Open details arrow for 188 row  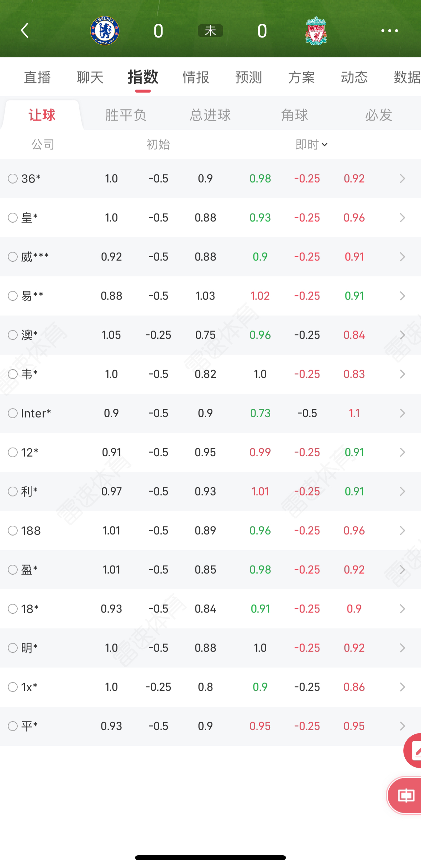(x=402, y=531)
